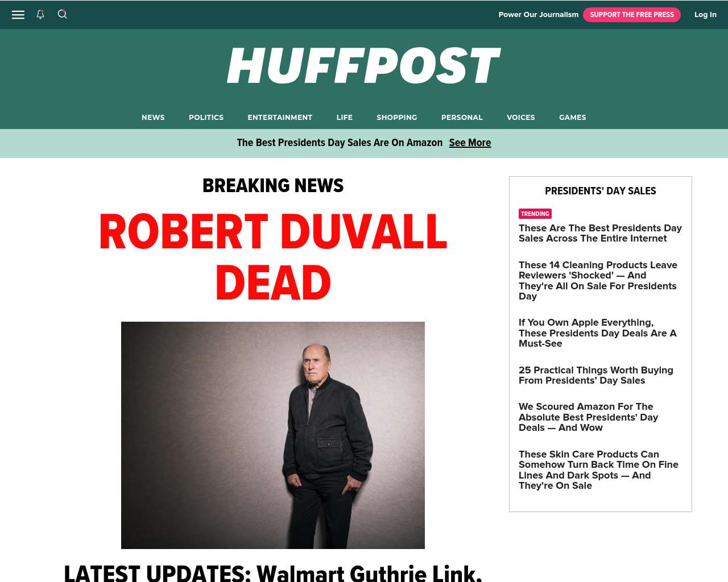Screen dimensions: 728x582
Task: Click the HuffPost logo
Action: click(363, 66)
